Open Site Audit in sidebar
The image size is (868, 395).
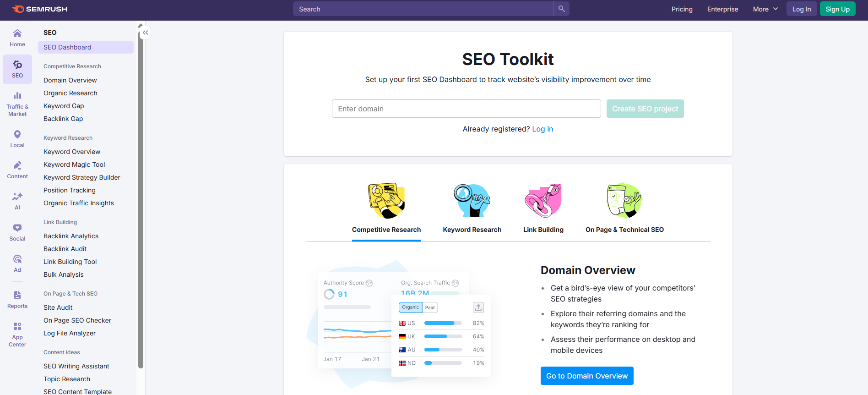[58, 307]
